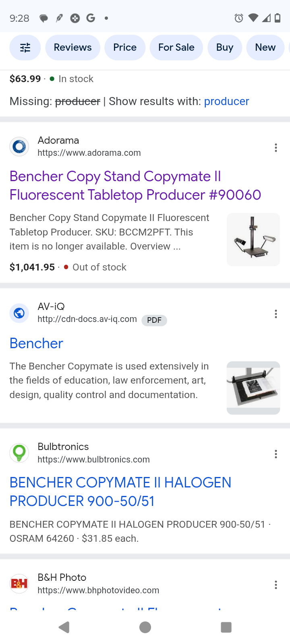Image resolution: width=290 pixels, height=644 pixels.
Task: Tap the Bulbtronics green favicon
Action: point(19,453)
